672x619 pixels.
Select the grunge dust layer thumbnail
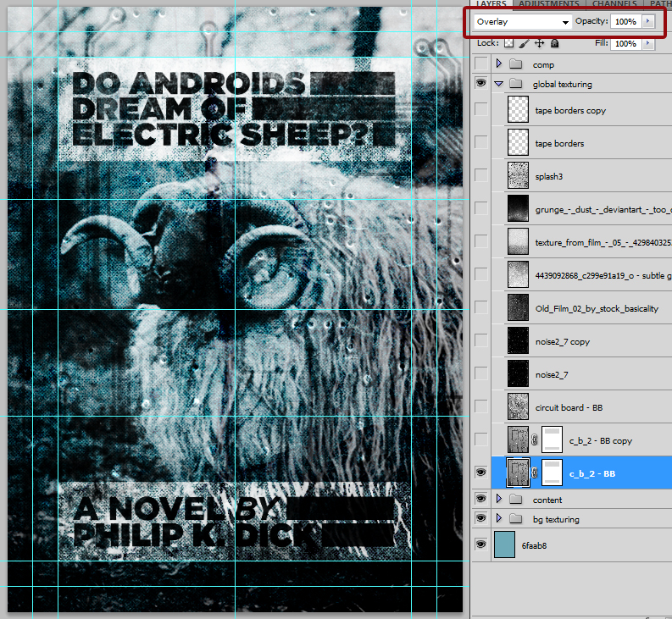coord(518,208)
